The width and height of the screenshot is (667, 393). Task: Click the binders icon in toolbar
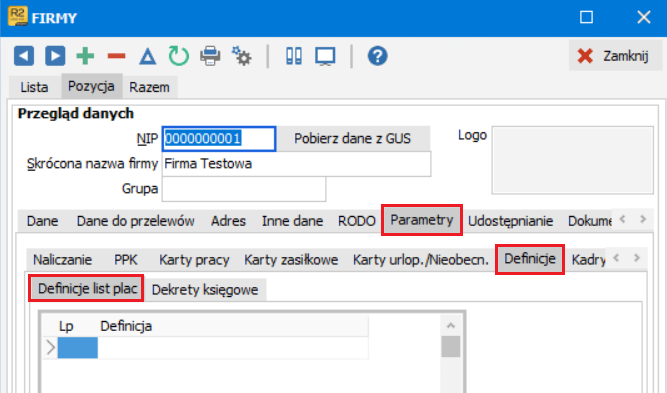(294, 56)
